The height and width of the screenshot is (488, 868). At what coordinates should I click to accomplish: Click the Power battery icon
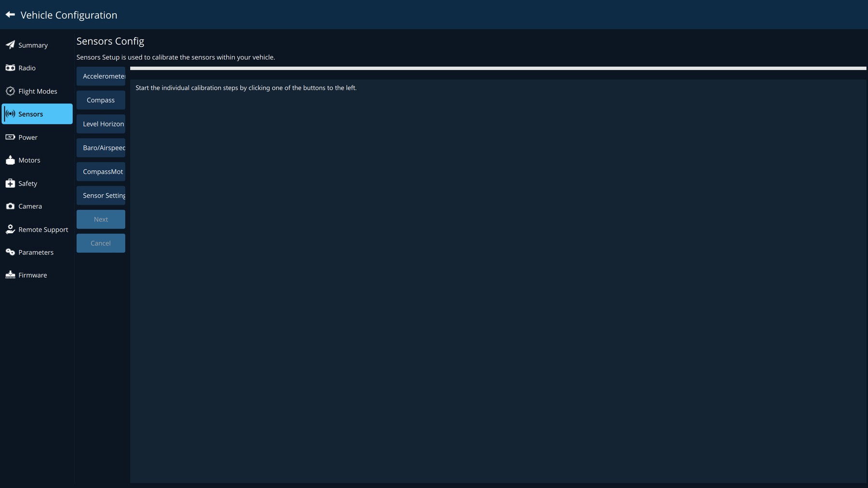pos(10,137)
